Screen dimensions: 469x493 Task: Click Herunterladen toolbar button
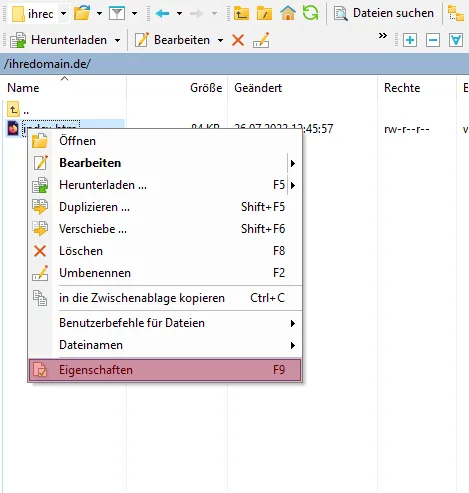pyautogui.click(x=58, y=40)
